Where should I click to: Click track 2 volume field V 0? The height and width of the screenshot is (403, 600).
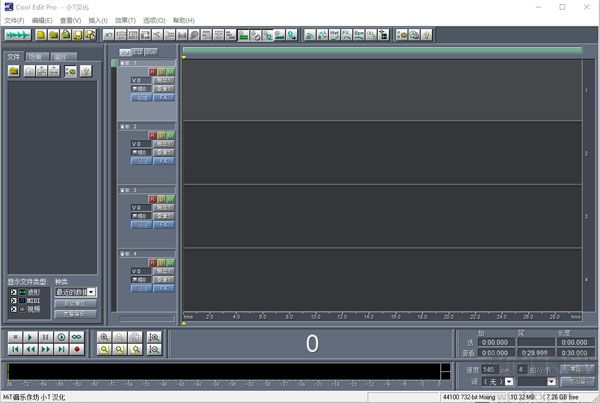tap(141, 144)
